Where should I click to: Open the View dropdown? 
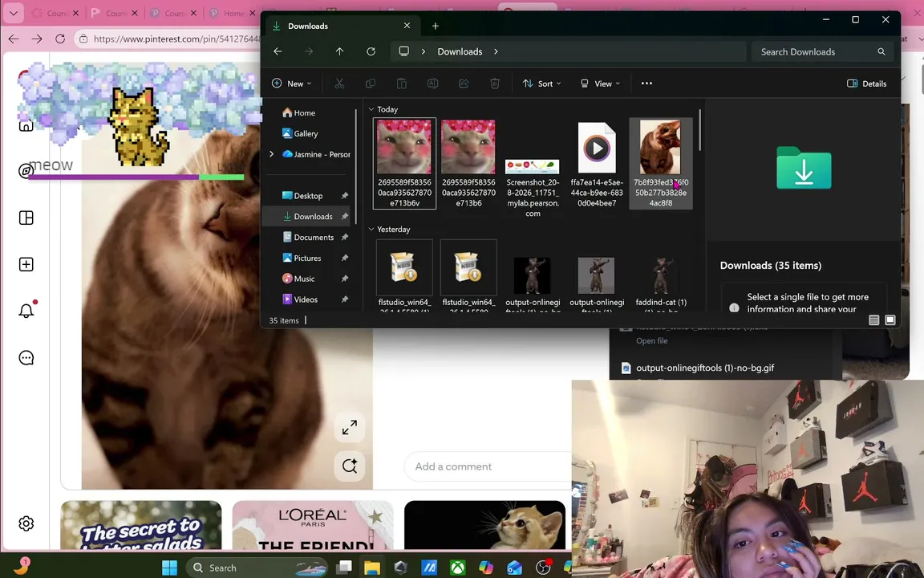600,83
